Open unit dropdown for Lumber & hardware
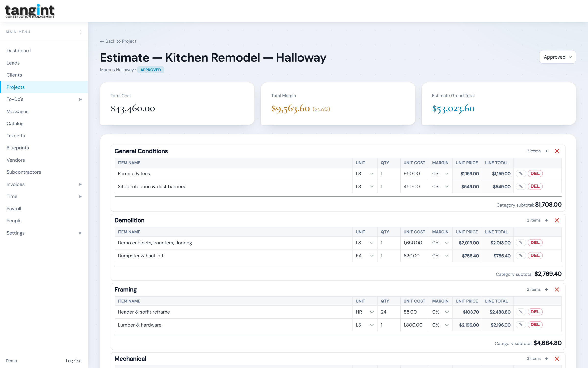588x368 pixels. point(365,325)
